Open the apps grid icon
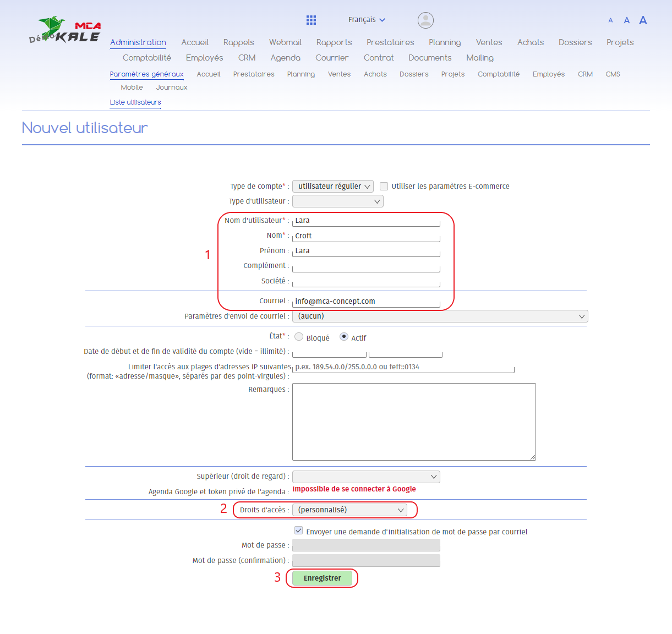 pyautogui.click(x=311, y=20)
